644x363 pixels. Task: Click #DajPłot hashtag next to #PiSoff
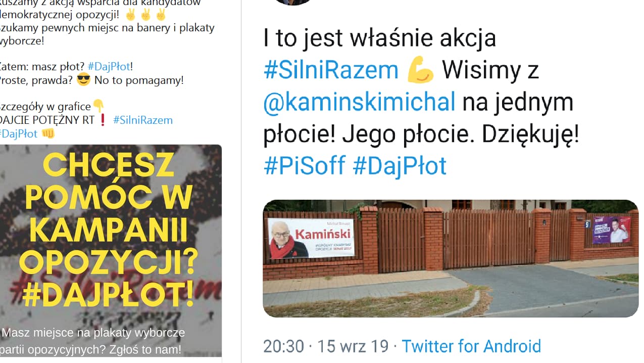pos(400,166)
